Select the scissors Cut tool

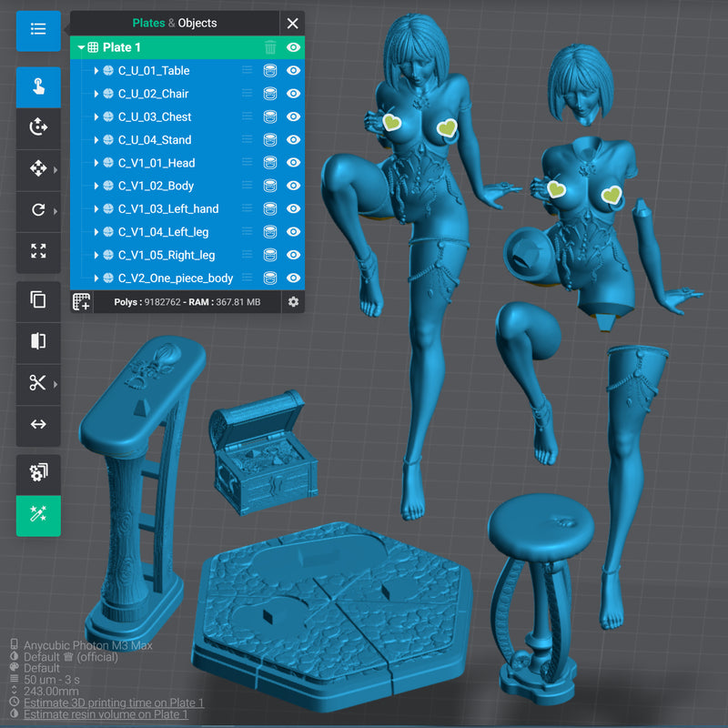click(38, 383)
